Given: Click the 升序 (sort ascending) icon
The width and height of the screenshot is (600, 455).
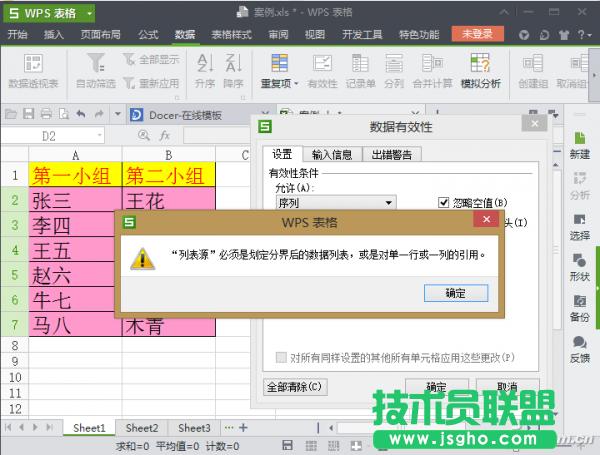Looking at the screenshot, I should point(205,69).
